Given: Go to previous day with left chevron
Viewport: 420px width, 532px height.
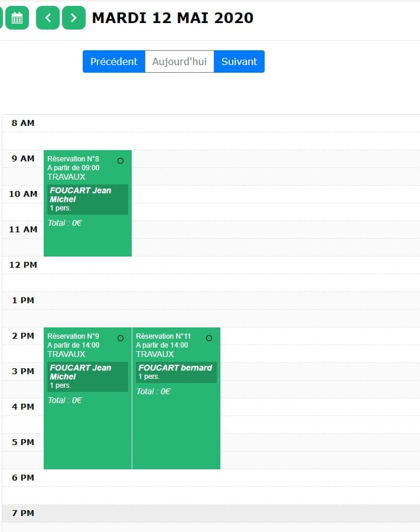Looking at the screenshot, I should tap(48, 18).
